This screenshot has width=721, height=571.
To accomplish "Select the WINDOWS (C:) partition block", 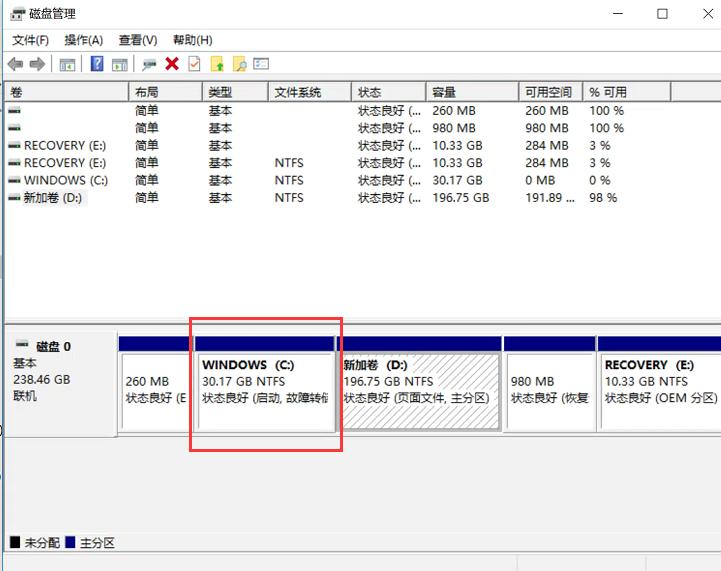I will [x=265, y=384].
